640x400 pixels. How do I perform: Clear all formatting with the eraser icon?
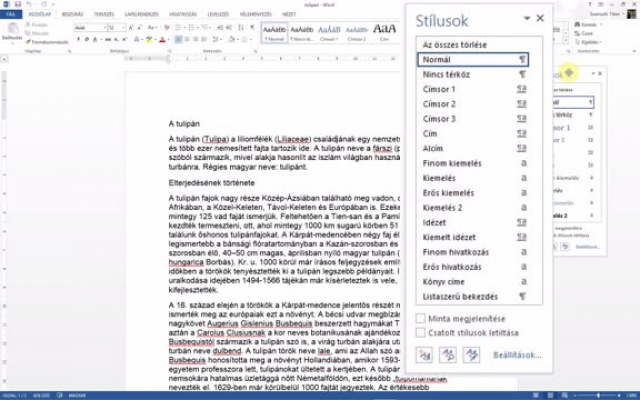[x=167, y=28]
